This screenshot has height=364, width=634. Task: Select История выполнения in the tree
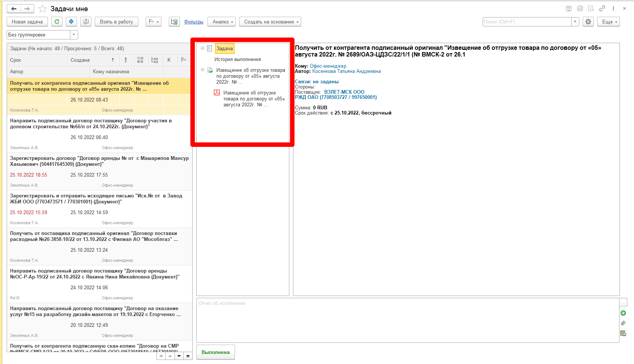click(x=238, y=59)
